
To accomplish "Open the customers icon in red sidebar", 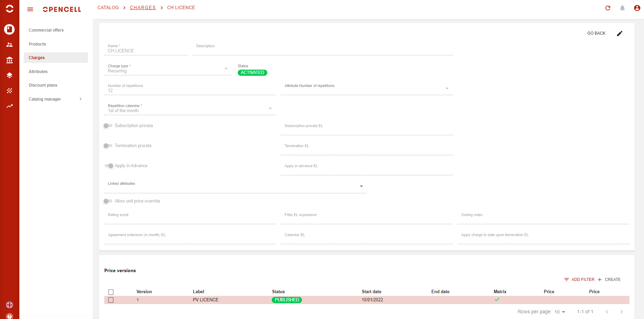I will [10, 45].
